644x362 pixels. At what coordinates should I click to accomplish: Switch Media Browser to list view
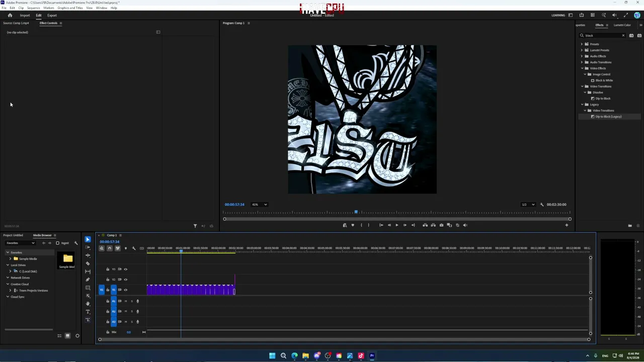pyautogui.click(x=59, y=336)
